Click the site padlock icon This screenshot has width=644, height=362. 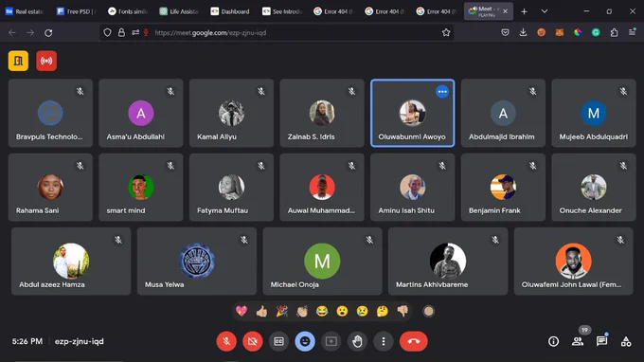click(121, 32)
